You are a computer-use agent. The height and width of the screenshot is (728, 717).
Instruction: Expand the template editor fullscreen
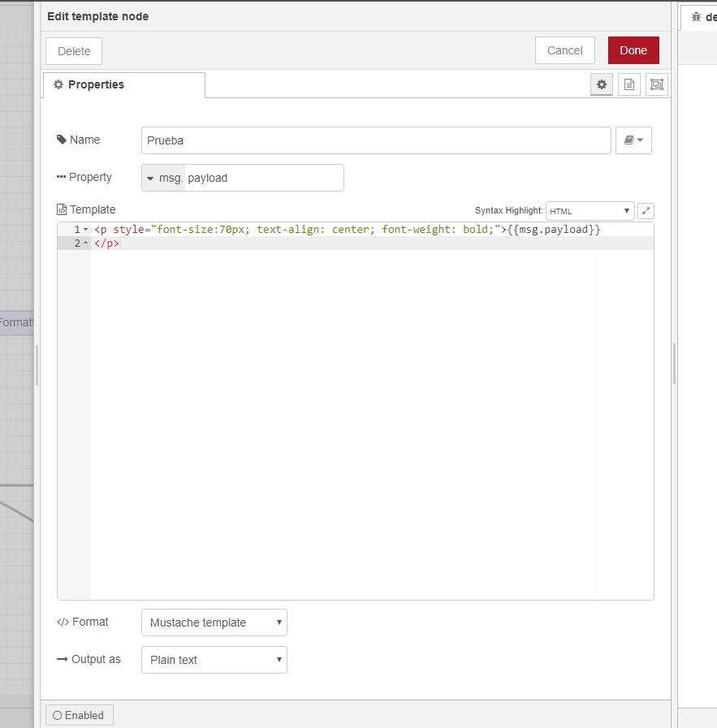coord(646,211)
